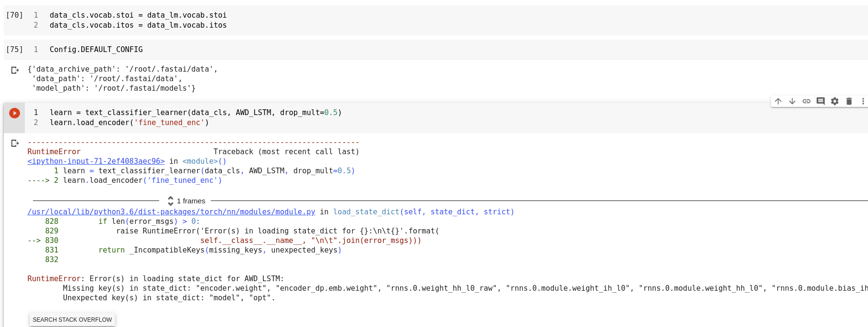The image size is (868, 327).
Task: Click the SEARCH STACK OVERFLOW button
Action: point(72,320)
